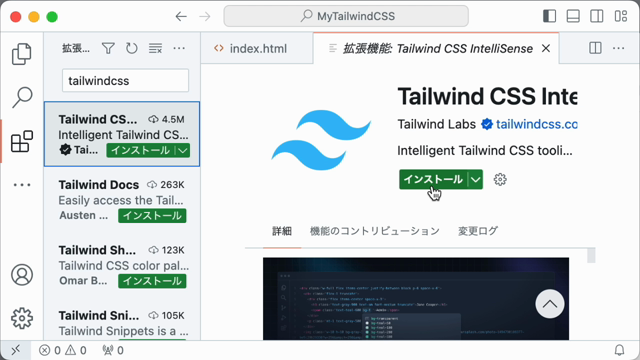640x360 pixels.
Task: Open the Search view in activity bar
Action: point(22,97)
